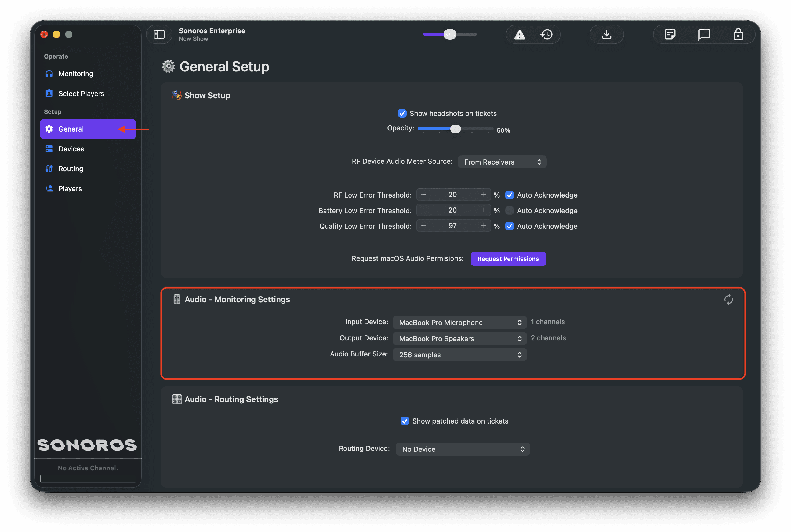Select General in the Setup sidebar
This screenshot has width=791, height=532.
88,129
